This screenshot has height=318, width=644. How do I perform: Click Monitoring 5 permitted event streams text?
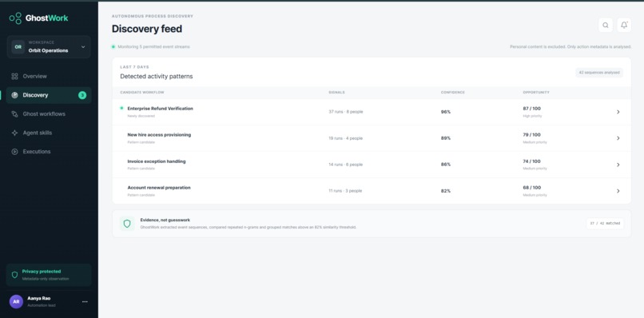[153, 47]
